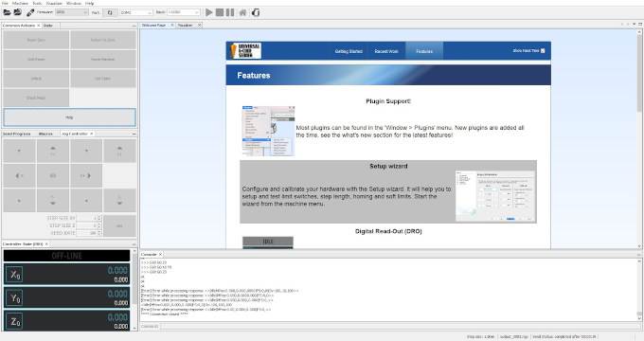Screen dimensions: 644x341
Task: Open the Tools menu
Action: click(x=37, y=3)
